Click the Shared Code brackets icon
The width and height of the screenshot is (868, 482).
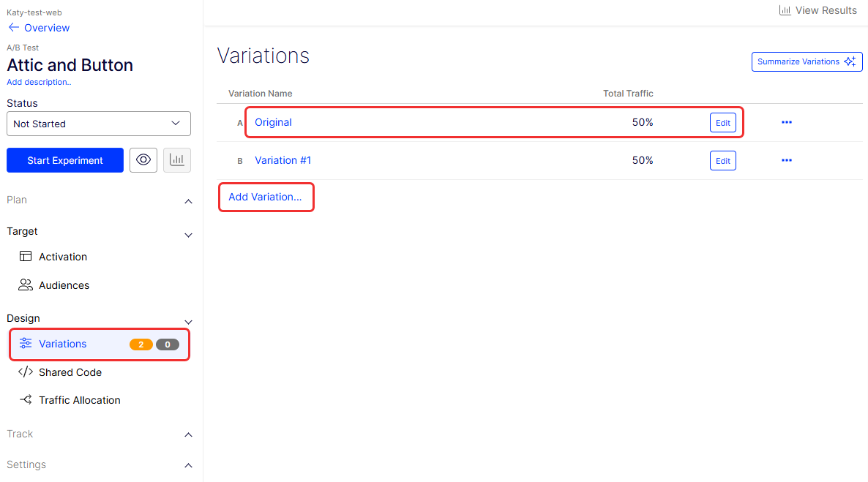[26, 372]
